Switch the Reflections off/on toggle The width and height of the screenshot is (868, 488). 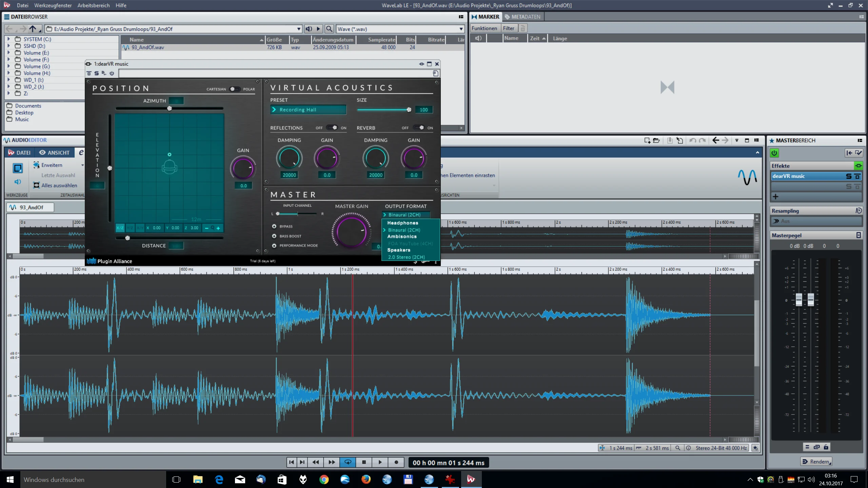coord(332,128)
